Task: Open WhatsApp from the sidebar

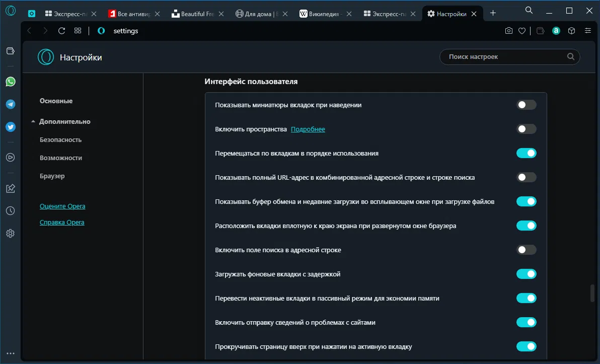Action: pos(11,82)
